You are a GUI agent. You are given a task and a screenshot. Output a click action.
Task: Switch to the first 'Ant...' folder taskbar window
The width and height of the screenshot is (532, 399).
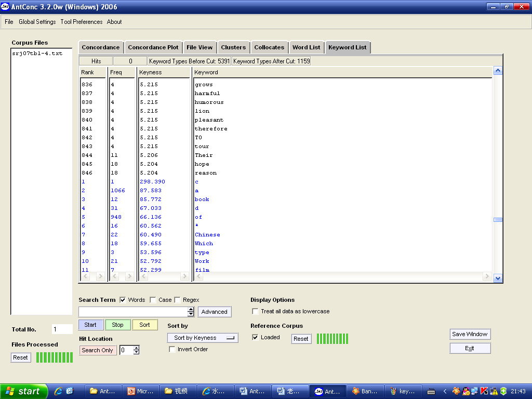tap(103, 391)
